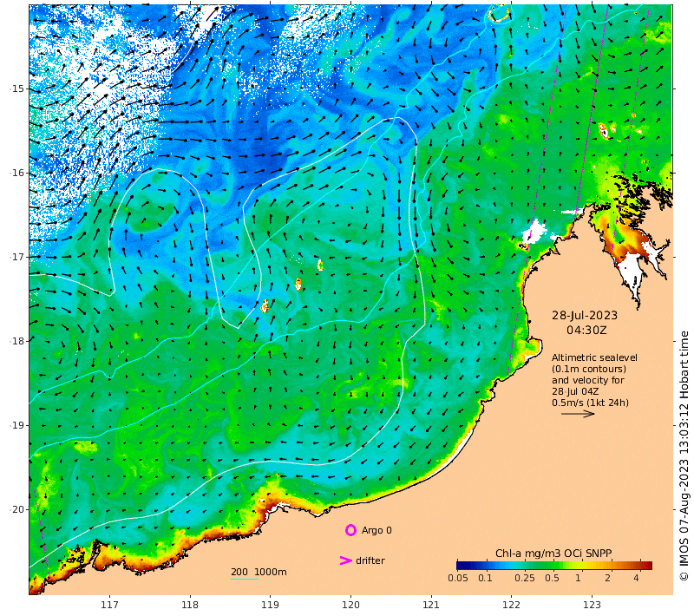
Task: Click the latitude axis label -16
Action: (x=16, y=173)
